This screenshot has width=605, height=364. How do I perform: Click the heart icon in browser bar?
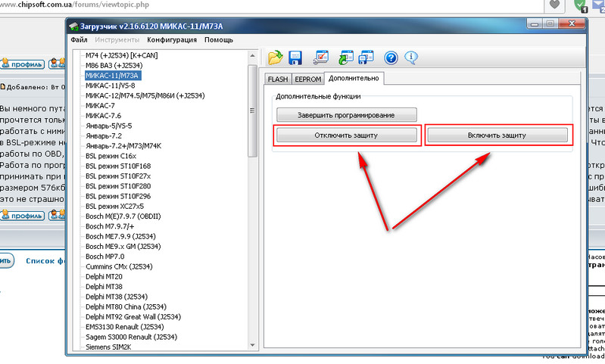(x=554, y=5)
